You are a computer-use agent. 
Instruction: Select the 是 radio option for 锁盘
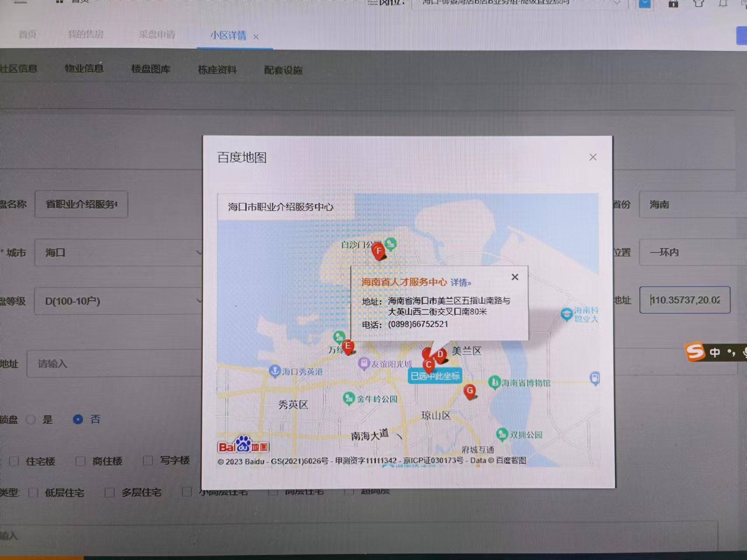pos(31,420)
